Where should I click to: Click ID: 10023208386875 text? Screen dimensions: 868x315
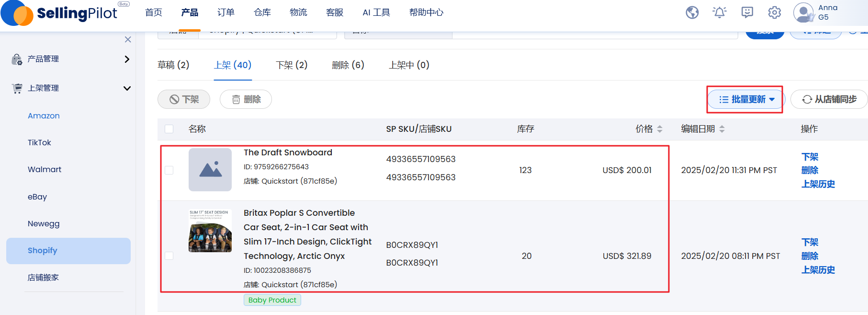[x=277, y=270]
